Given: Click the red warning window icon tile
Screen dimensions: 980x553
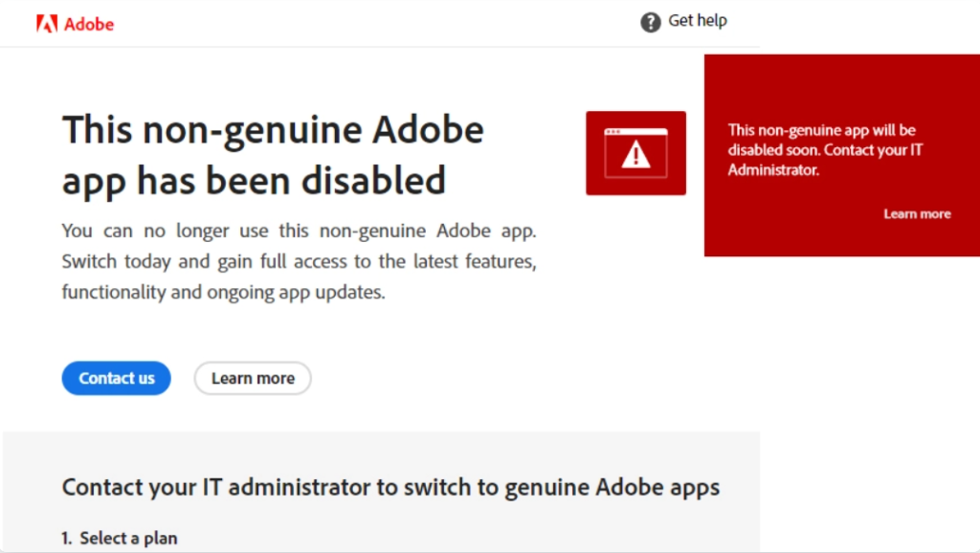Looking at the screenshot, I should click(x=635, y=153).
